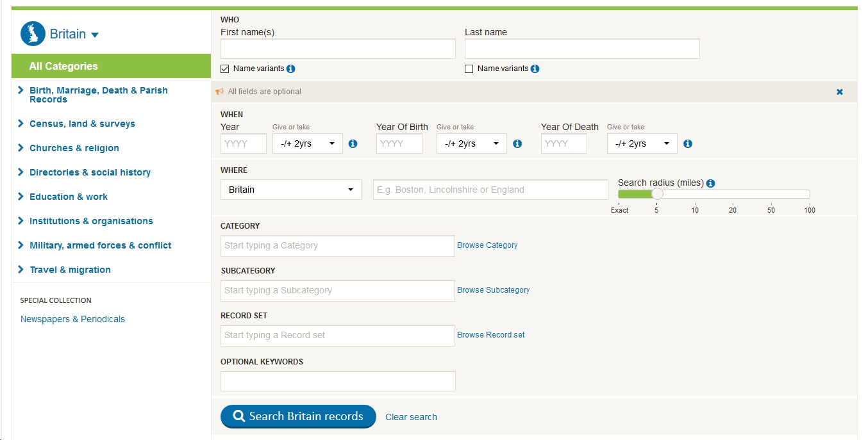Click the info icon beside Year Of Birth
This screenshot has height=440, width=868.
517,143
